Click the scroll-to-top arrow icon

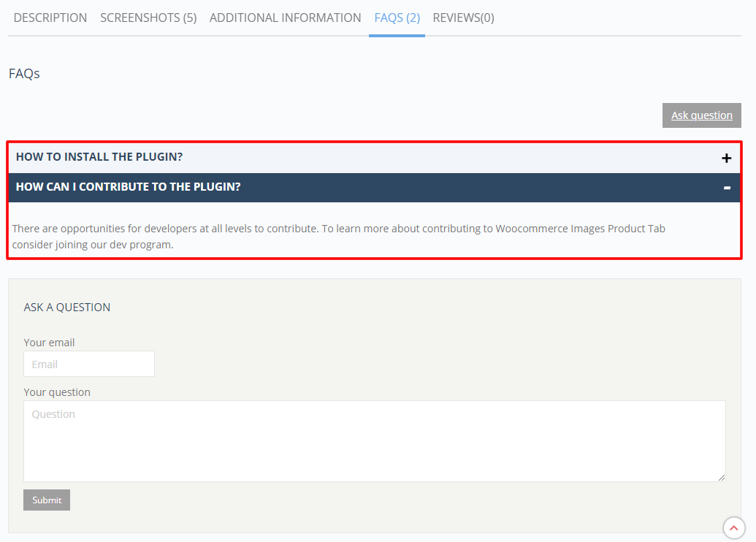pyautogui.click(x=733, y=527)
